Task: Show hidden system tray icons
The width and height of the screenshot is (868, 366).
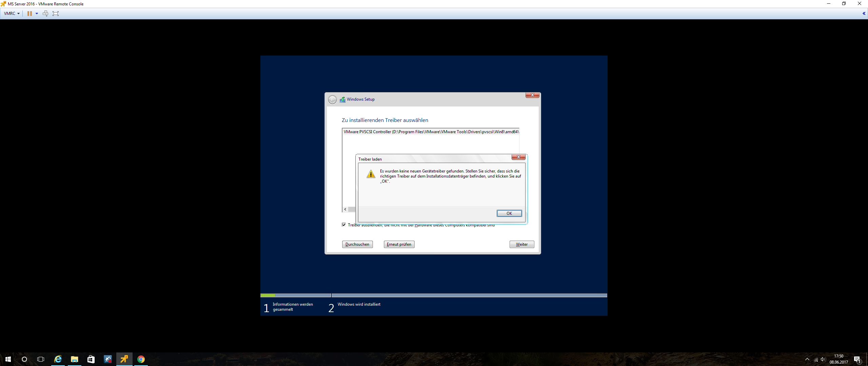Action: [807, 359]
